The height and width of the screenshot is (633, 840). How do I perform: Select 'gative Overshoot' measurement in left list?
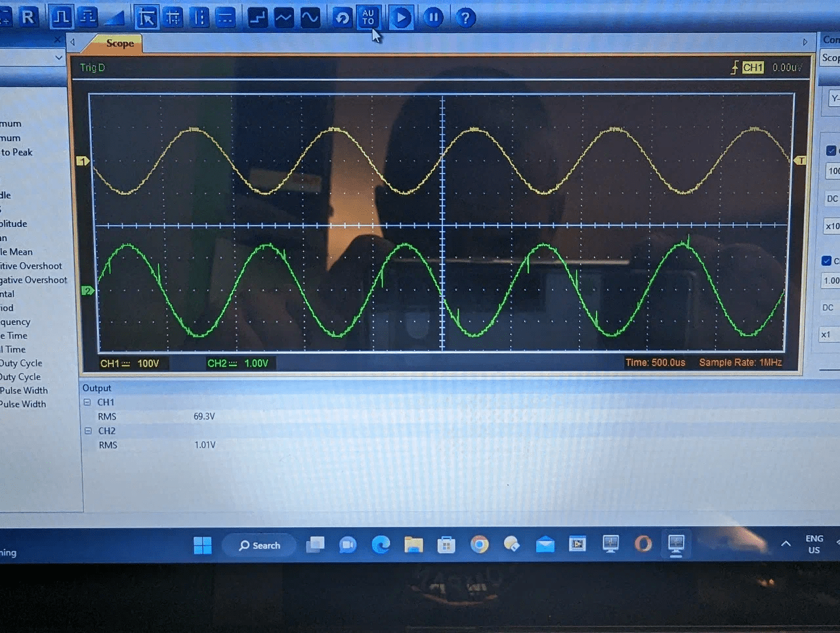pyautogui.click(x=33, y=280)
